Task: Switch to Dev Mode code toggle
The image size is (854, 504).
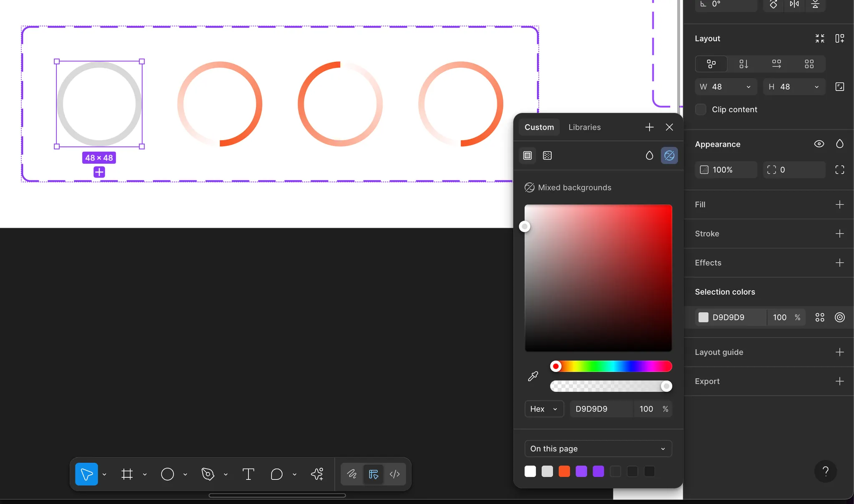Action: (x=394, y=474)
